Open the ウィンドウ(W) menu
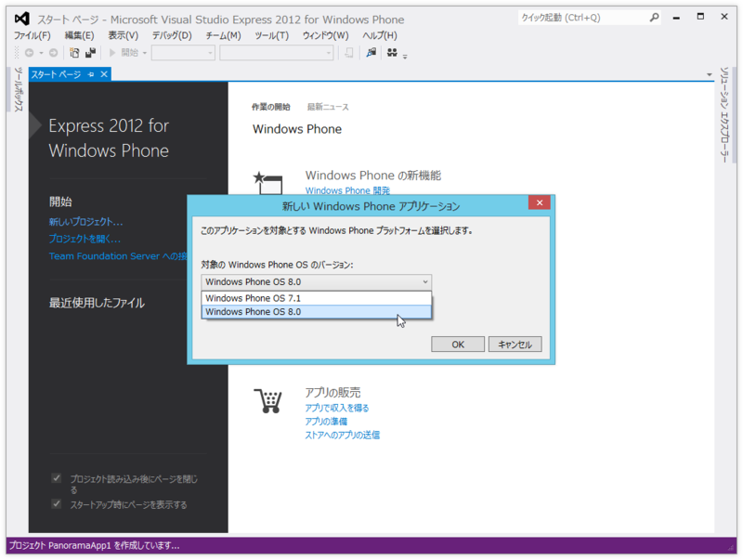This screenshot has height=560, width=743. click(x=326, y=35)
